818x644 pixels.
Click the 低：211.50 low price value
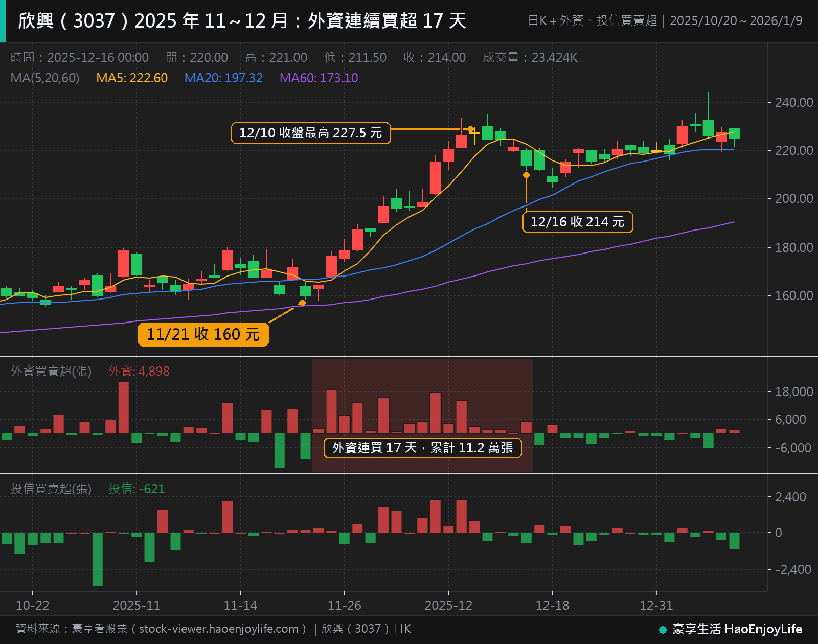point(355,57)
